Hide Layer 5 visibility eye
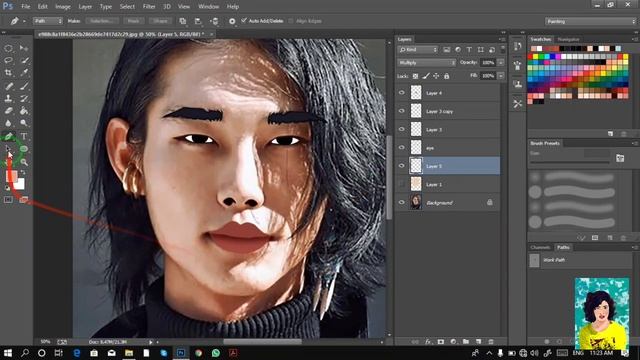Viewport: 640px width, 360px height. pos(402,166)
